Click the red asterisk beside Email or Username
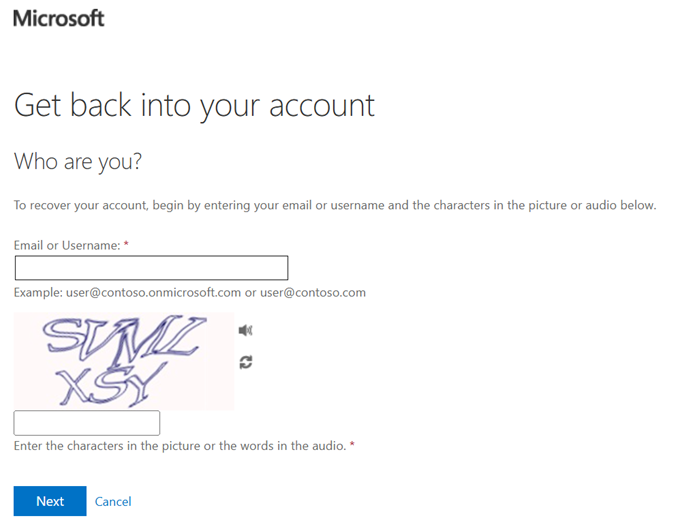 point(126,244)
